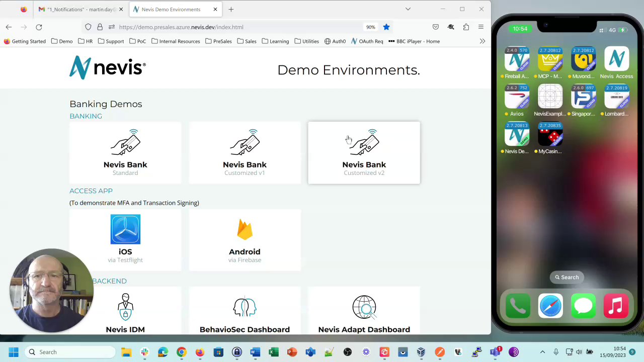Open Android via Firebase access app
The height and width of the screenshot is (362, 644).
pyautogui.click(x=245, y=240)
